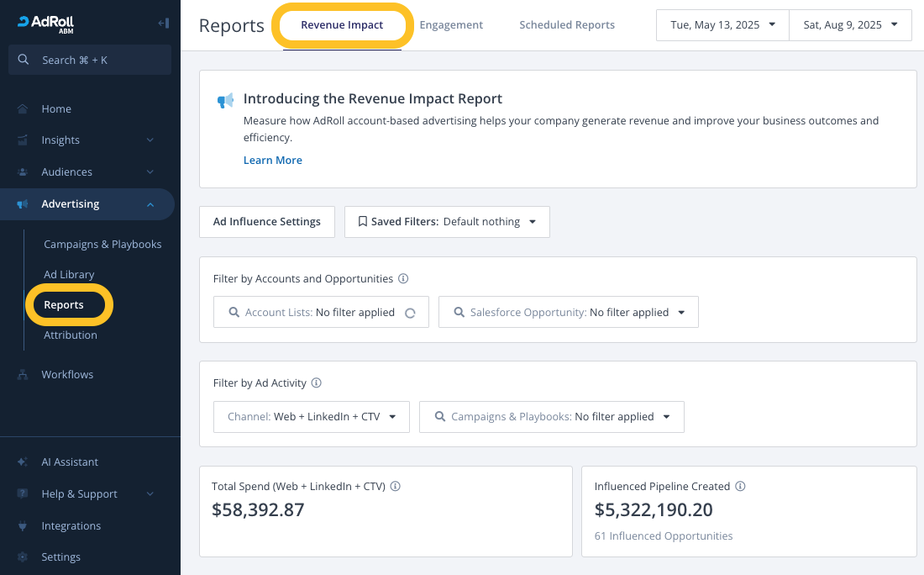This screenshot has width=924, height=575.
Task: Click the info icon beside Total Spend
Action: click(396, 486)
